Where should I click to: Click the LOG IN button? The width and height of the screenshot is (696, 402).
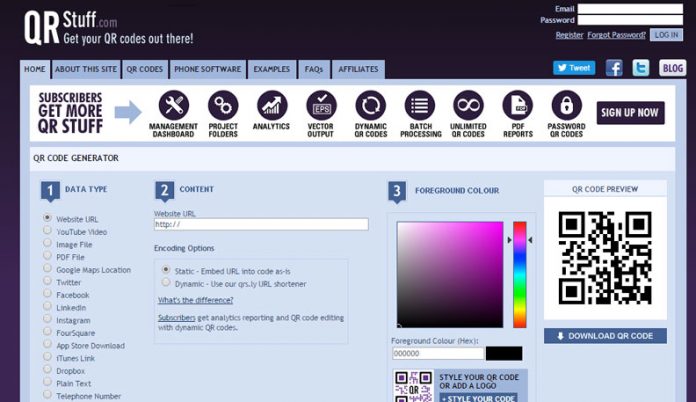click(x=666, y=35)
